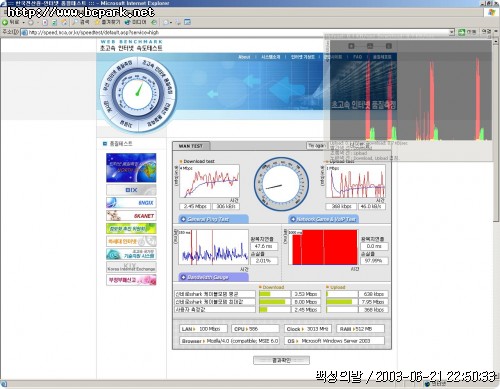The width and height of the screenshot is (500, 389).
Task: Click Network Game & VoIP Test plus icon
Action: point(293,219)
